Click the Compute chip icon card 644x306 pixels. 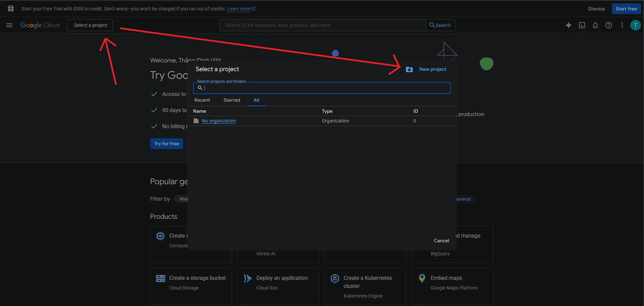click(161, 236)
